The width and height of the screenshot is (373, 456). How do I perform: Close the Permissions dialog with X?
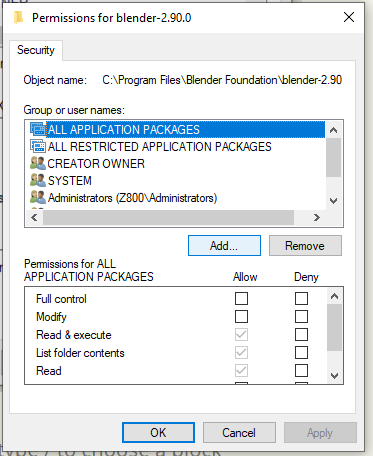pyautogui.click(x=349, y=17)
